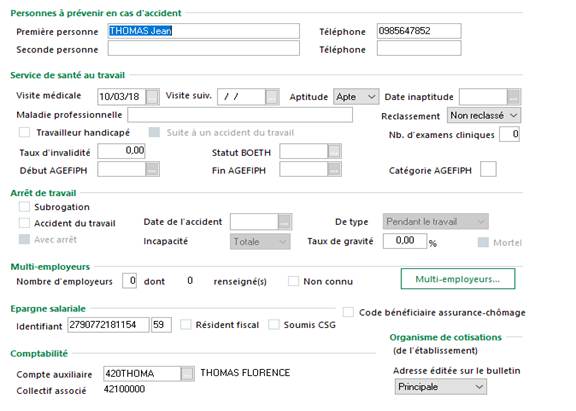
Task: Toggle the Avec arrêt checkbox
Action: [24, 239]
